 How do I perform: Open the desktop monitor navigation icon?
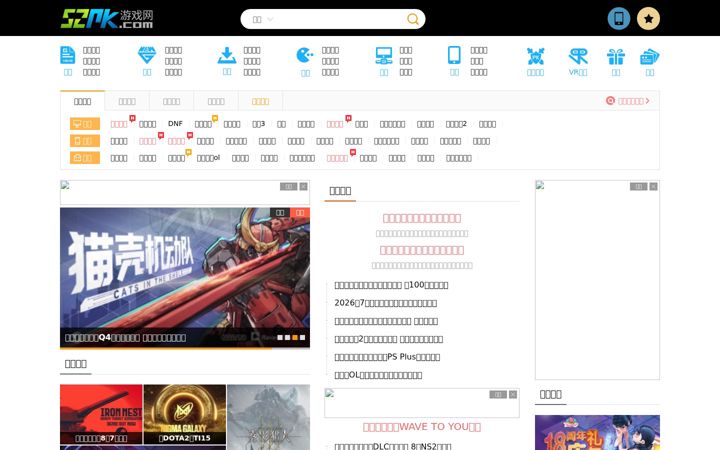point(383,56)
